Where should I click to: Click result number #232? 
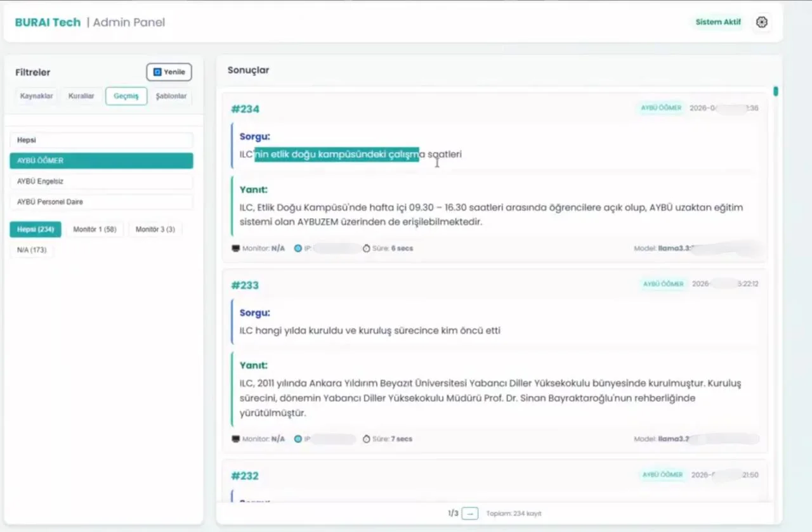pos(245,476)
